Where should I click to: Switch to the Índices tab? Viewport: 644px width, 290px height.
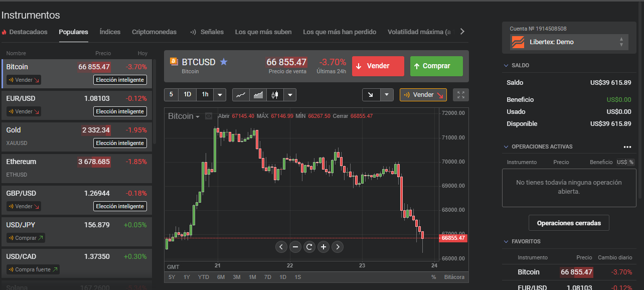coord(110,32)
